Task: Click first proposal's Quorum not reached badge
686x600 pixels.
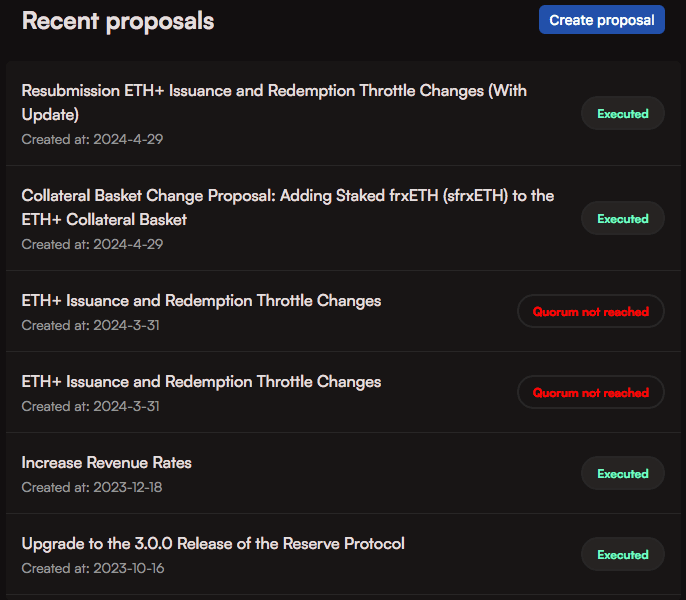Action: (590, 312)
